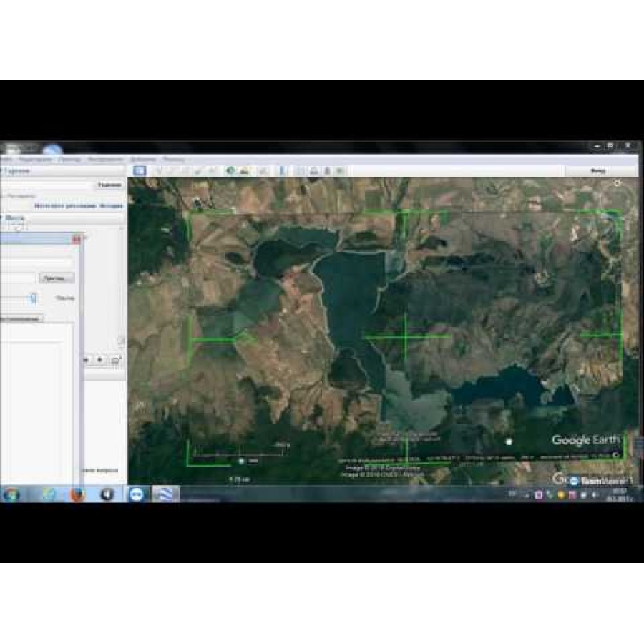Open the Редактировать menu

[36, 159]
